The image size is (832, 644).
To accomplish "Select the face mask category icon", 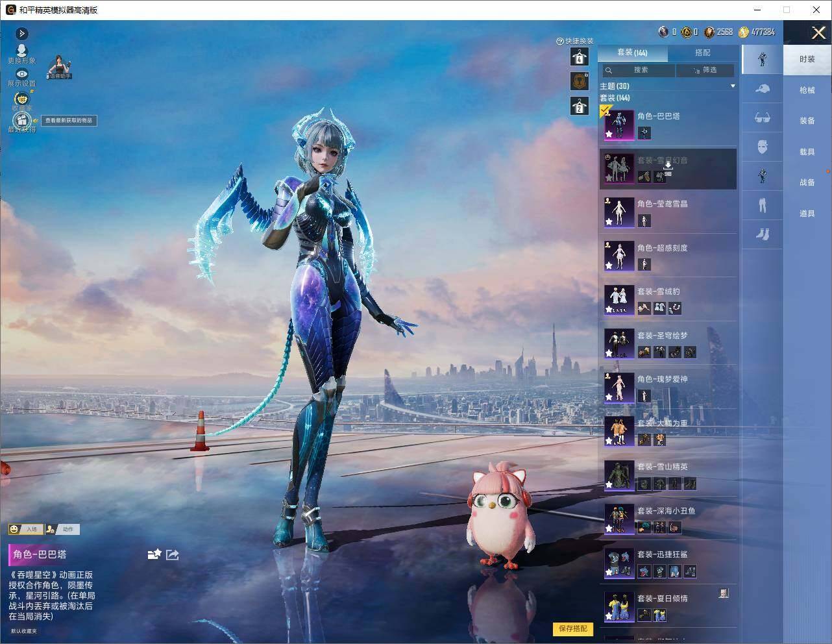I will (762, 147).
